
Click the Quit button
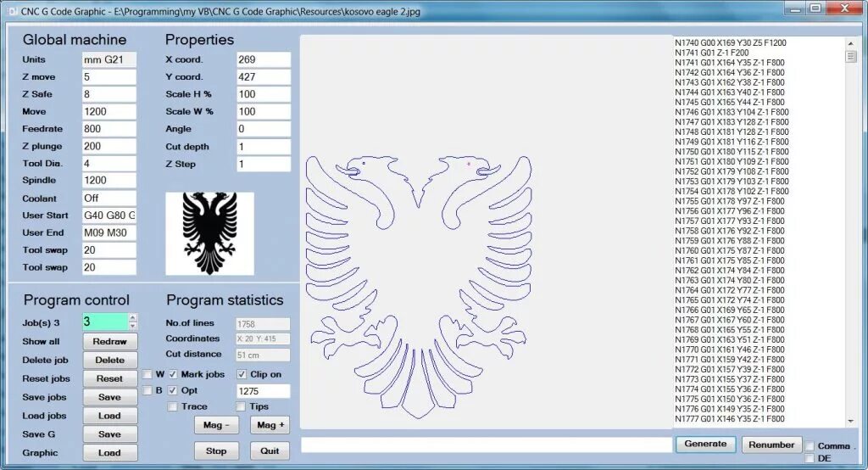click(x=270, y=451)
